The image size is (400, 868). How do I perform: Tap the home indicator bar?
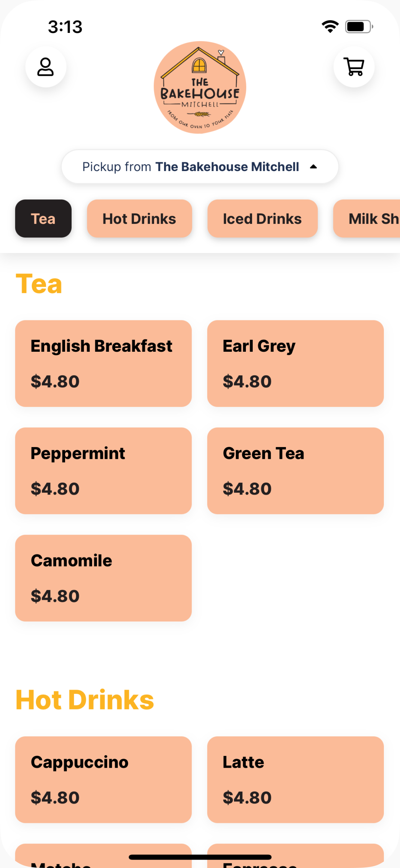click(x=200, y=857)
